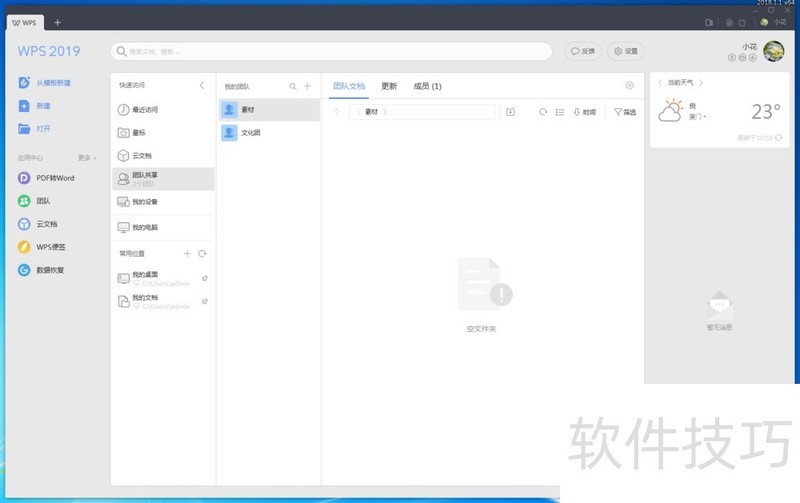Select the WPS home tab
800x503 pixels.
[24, 22]
